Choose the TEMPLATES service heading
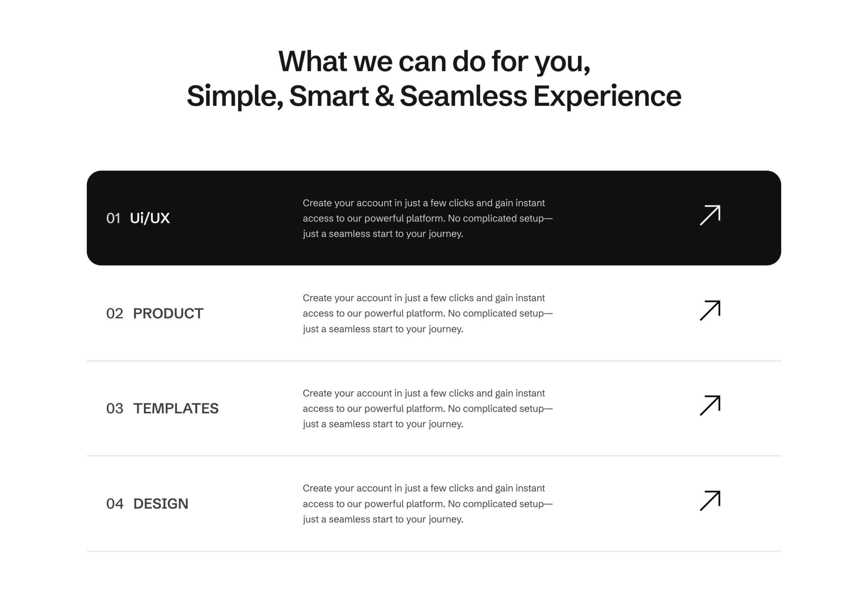 click(176, 408)
